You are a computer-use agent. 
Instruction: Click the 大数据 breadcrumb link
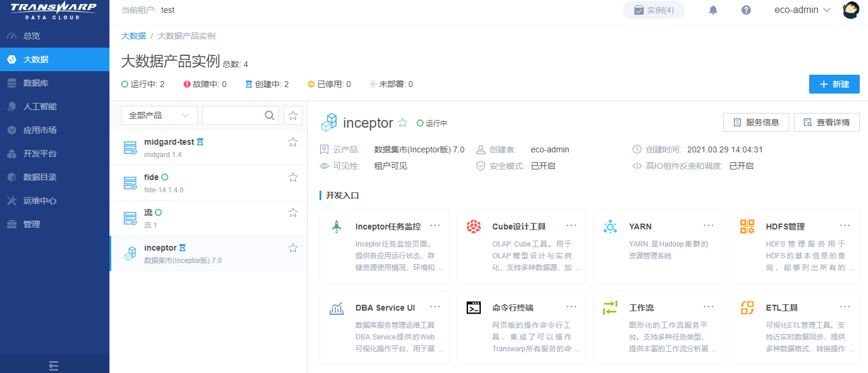point(134,36)
